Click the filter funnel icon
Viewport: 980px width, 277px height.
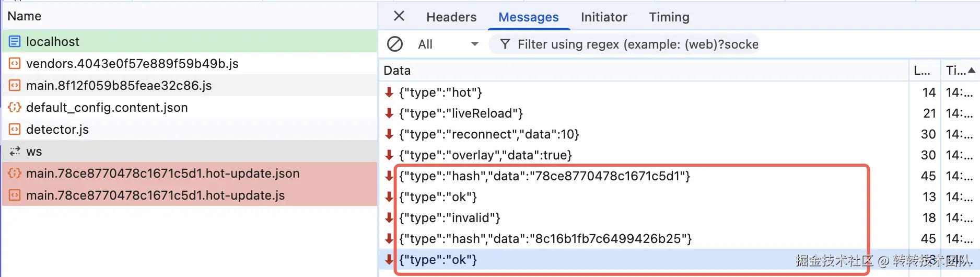[x=505, y=44]
